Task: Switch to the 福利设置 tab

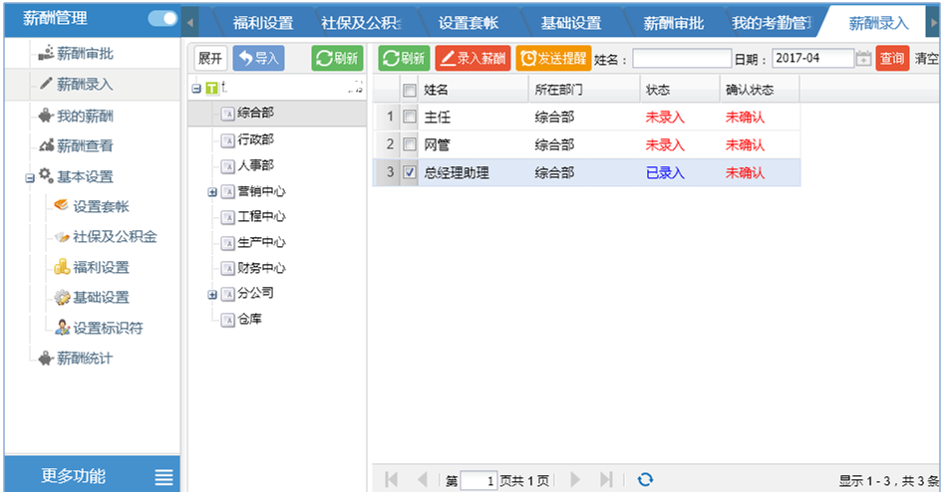Action: [262, 23]
